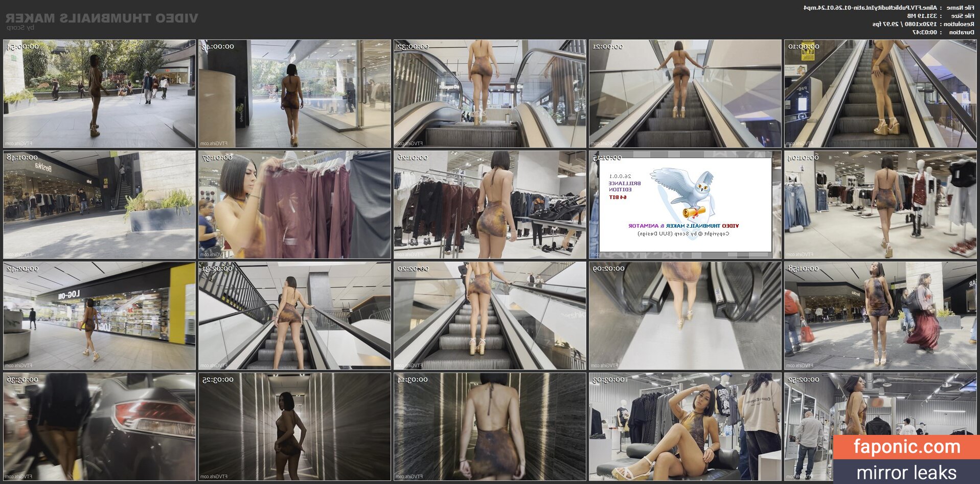Open the frame marked 00:00:43
980x484 pixels.
click(294, 94)
